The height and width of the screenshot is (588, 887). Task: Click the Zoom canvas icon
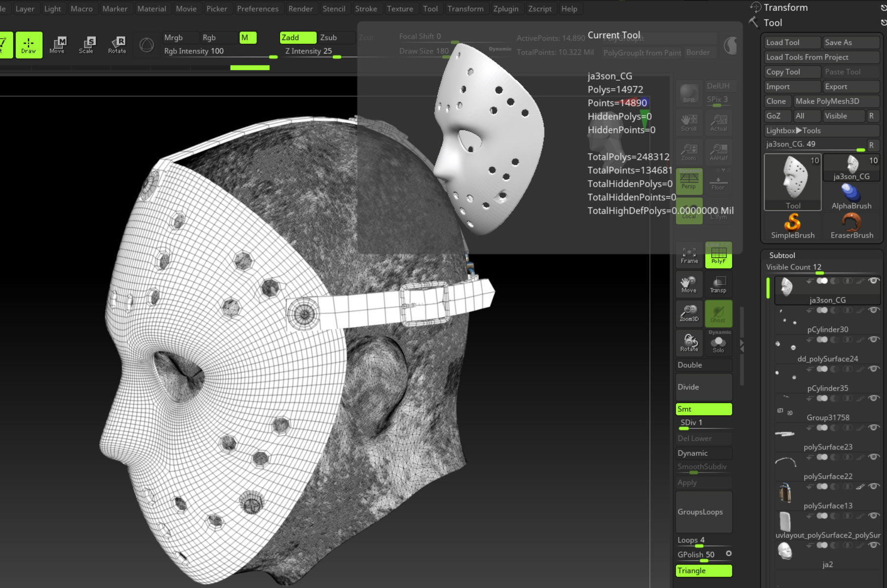[689, 152]
